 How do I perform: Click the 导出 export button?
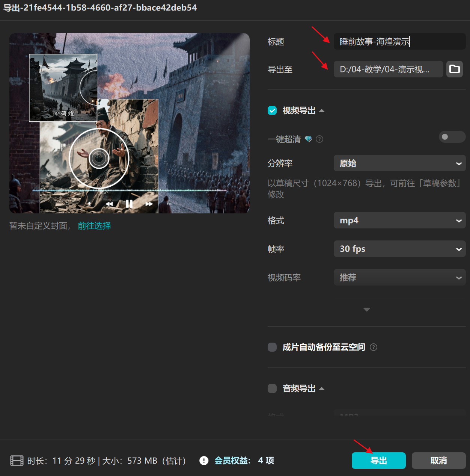pyautogui.click(x=378, y=460)
